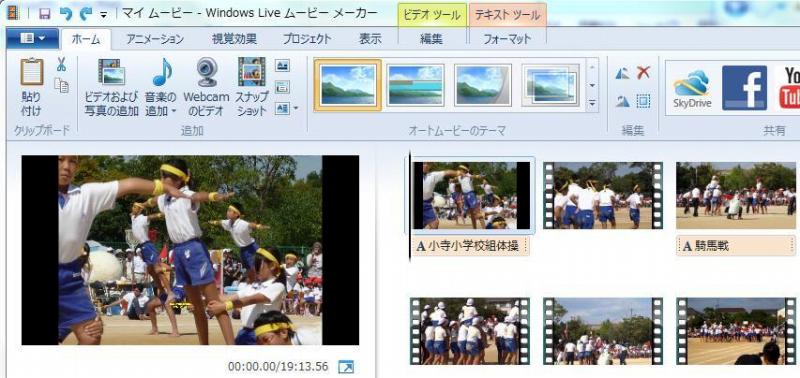
Task: Click the red X remove icon
Action: (x=643, y=73)
